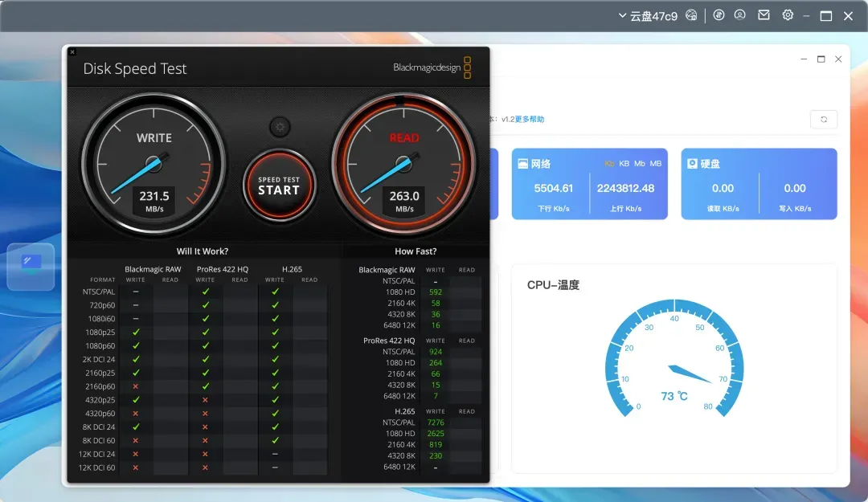Click the H.265 column header in Will It Work
Viewport: 868px width, 502px height.
[x=293, y=269]
